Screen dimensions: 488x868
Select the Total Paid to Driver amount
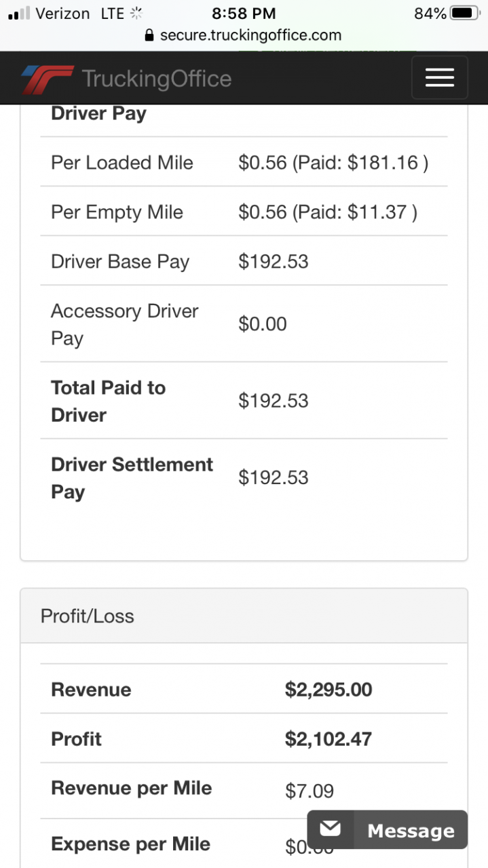[x=274, y=401]
